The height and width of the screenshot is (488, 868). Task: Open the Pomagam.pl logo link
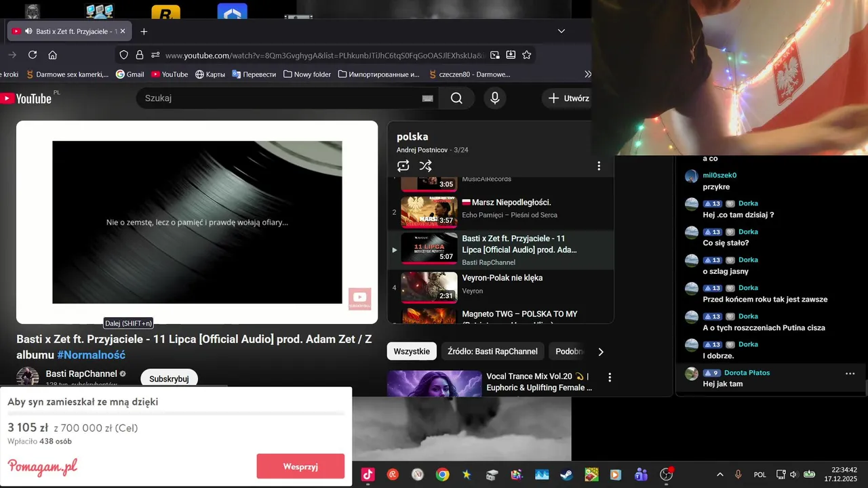42,467
